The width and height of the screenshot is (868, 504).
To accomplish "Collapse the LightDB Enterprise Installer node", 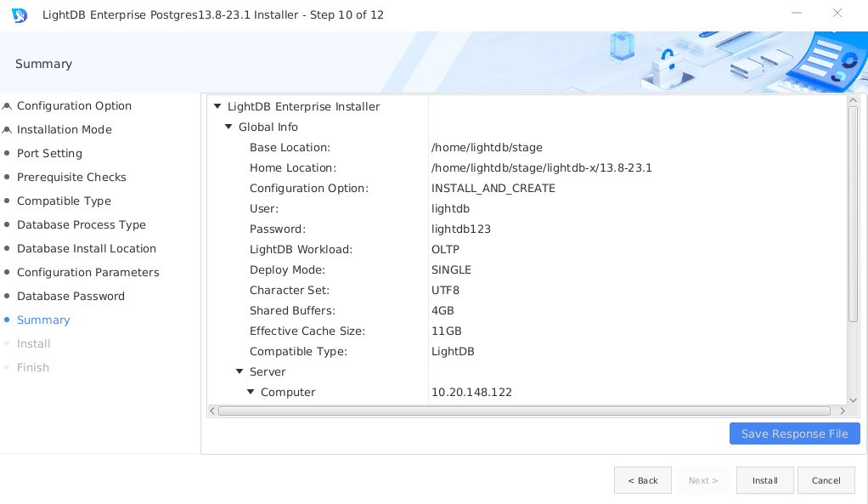I will tap(217, 106).
